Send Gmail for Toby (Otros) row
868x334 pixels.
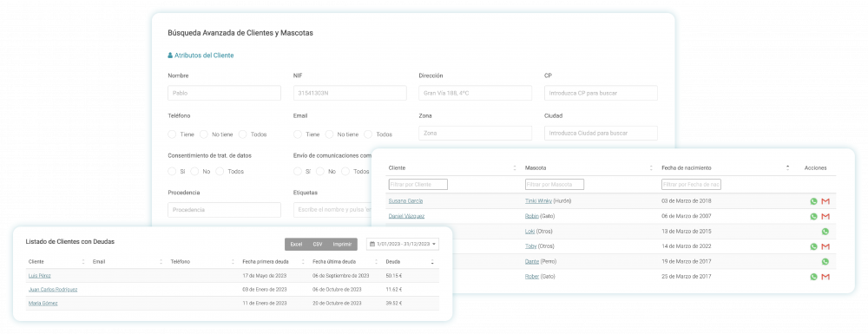coord(825,246)
